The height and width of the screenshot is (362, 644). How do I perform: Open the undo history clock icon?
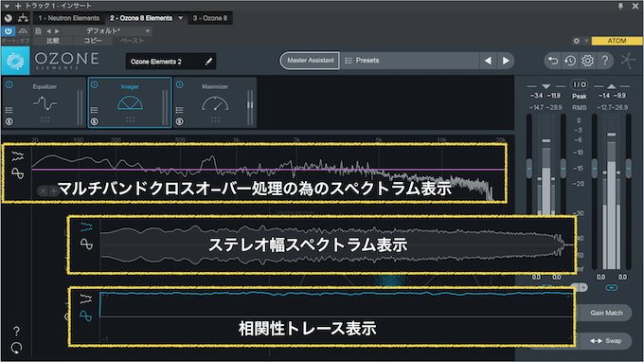570,61
